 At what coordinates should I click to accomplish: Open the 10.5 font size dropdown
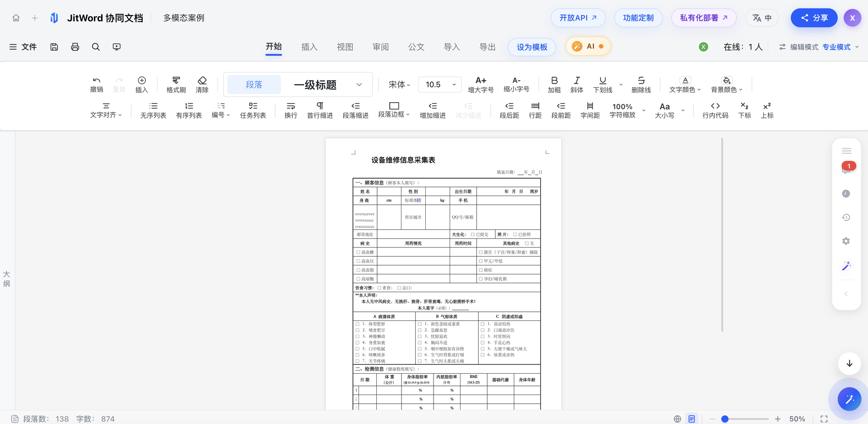click(x=440, y=85)
